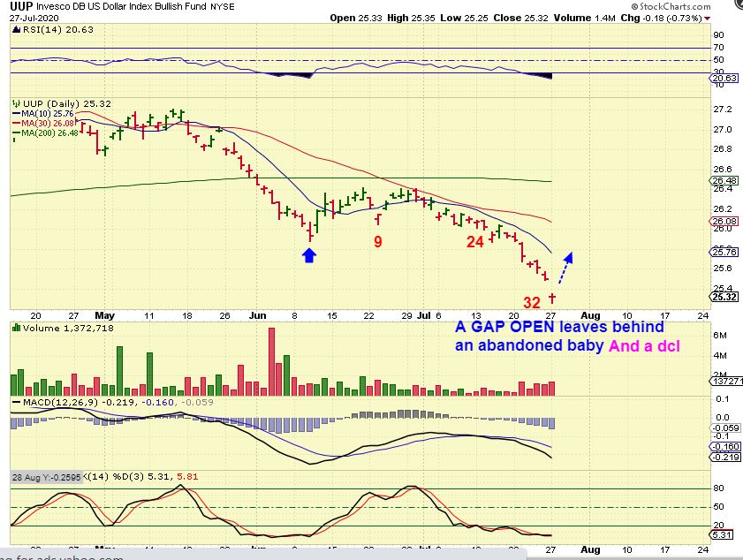This screenshot has width=743, height=560.
Task: Click the 4M volume axis label
Action: point(720,355)
